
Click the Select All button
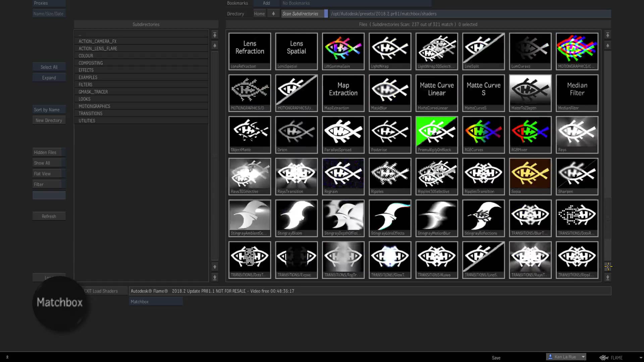click(x=49, y=67)
